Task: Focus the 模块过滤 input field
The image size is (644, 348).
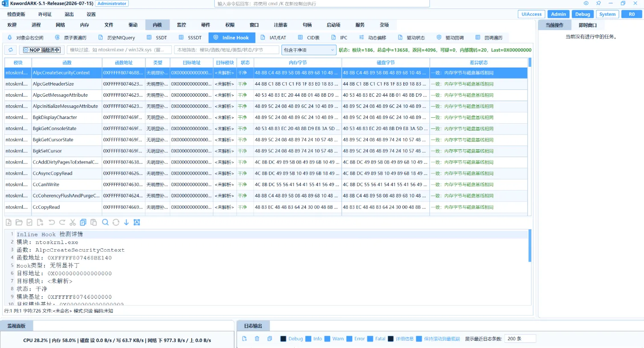Action: coord(119,50)
